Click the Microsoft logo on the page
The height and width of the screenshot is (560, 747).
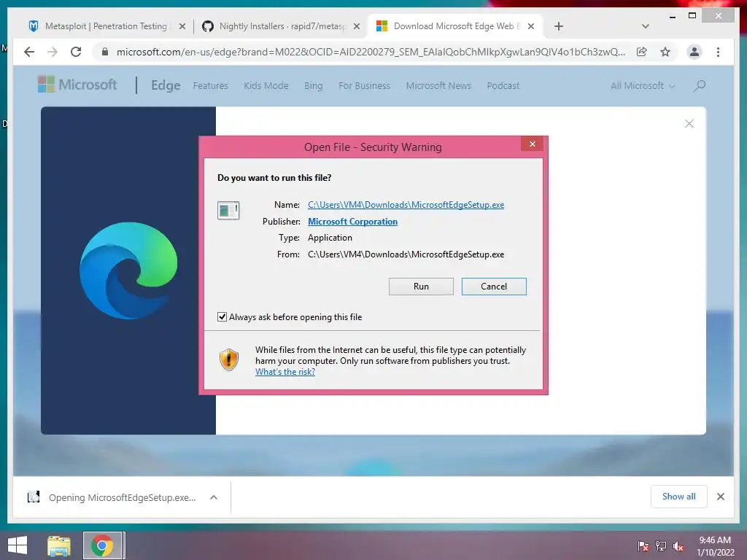(x=77, y=85)
